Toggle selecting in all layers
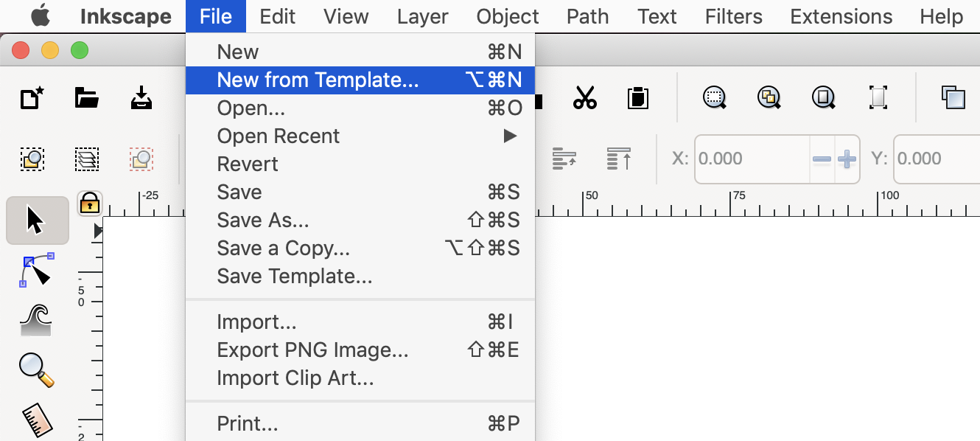This screenshot has height=441, width=980. (87, 159)
